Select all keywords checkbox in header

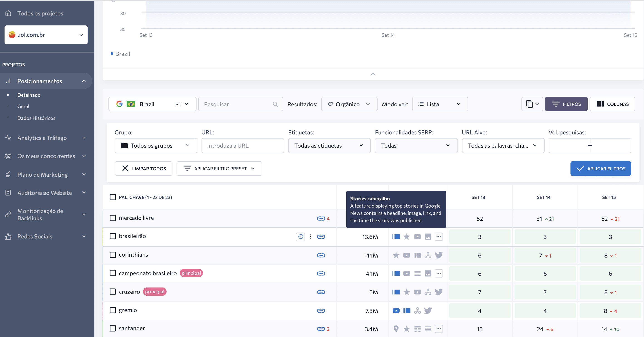[x=113, y=197]
